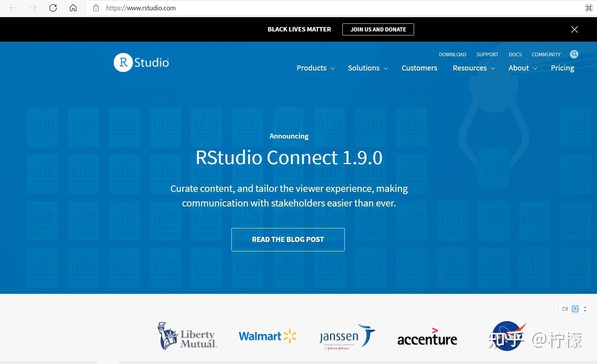Click the Liberty Mutual logo
Screen dimensions: 597x364
(x=187, y=336)
